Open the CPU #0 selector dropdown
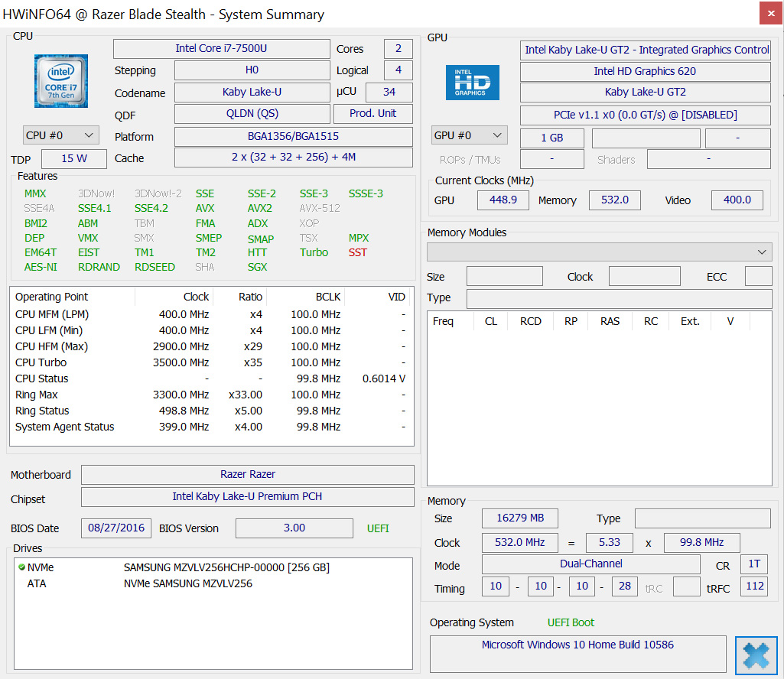 coord(61,135)
